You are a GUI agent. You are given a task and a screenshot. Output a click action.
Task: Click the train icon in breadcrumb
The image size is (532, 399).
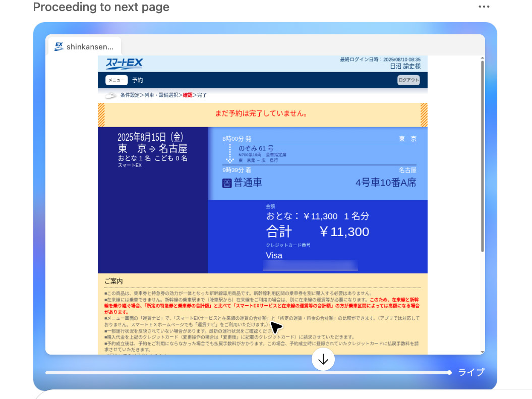tap(110, 95)
